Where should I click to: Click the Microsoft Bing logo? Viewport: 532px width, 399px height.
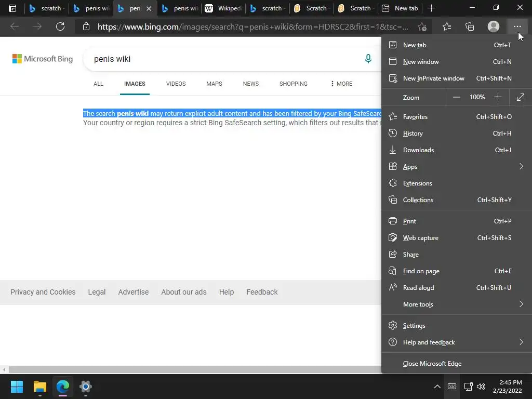pos(43,59)
